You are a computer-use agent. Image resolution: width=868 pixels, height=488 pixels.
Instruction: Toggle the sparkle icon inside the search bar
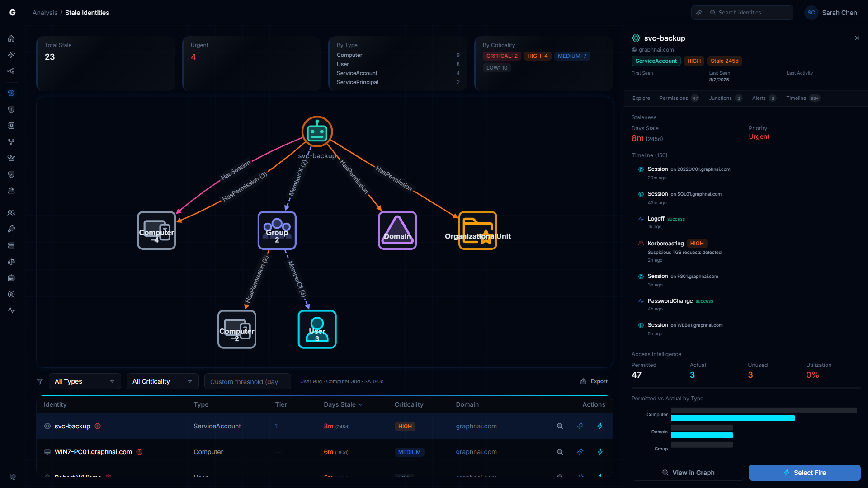click(699, 13)
